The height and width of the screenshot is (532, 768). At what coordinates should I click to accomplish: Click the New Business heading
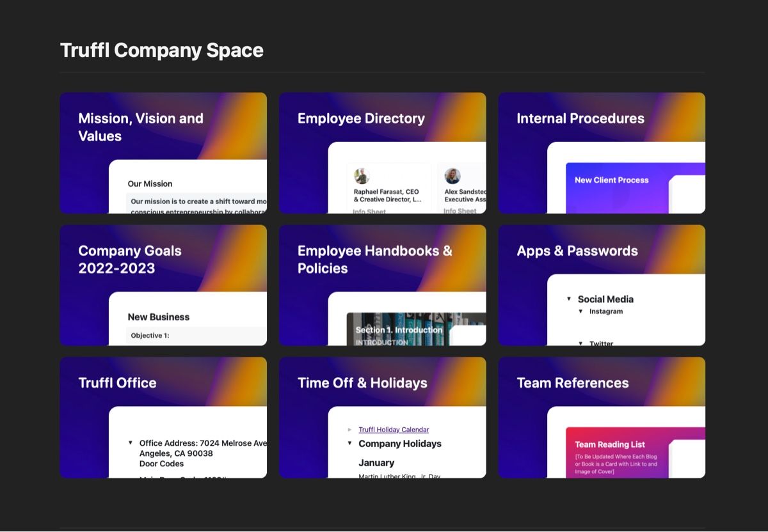(159, 317)
